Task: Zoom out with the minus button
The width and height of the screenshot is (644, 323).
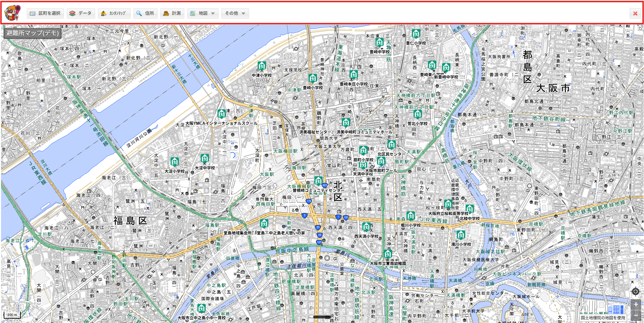Action: tap(636, 315)
